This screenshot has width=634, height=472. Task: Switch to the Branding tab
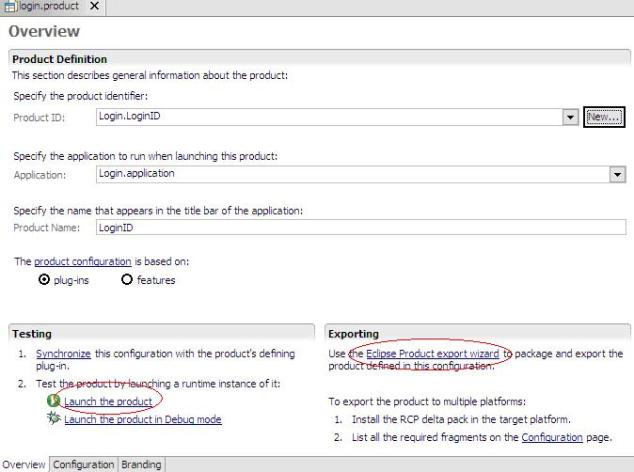click(141, 464)
